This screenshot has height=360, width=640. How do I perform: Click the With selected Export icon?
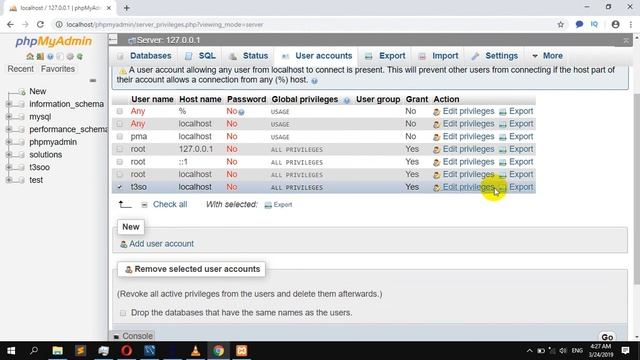[268, 205]
